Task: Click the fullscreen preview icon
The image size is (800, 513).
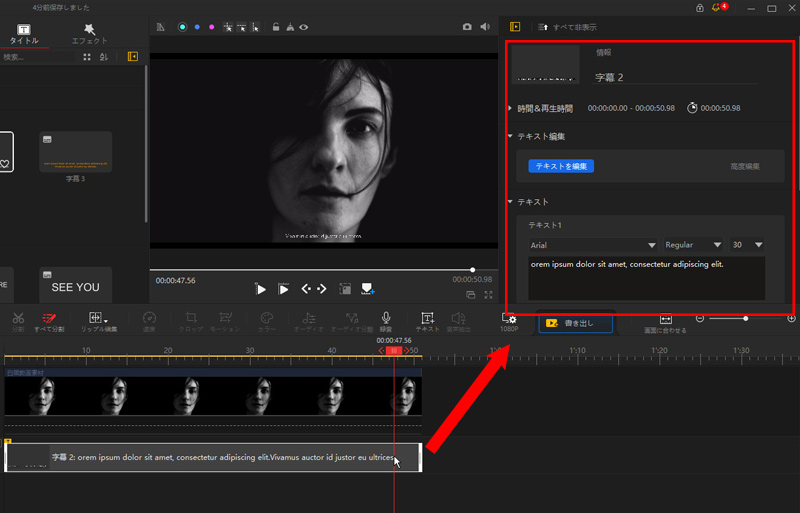Action: 488,295
